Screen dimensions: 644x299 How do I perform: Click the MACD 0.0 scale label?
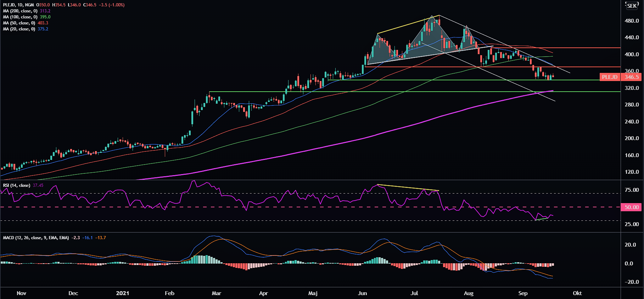tap(629, 264)
